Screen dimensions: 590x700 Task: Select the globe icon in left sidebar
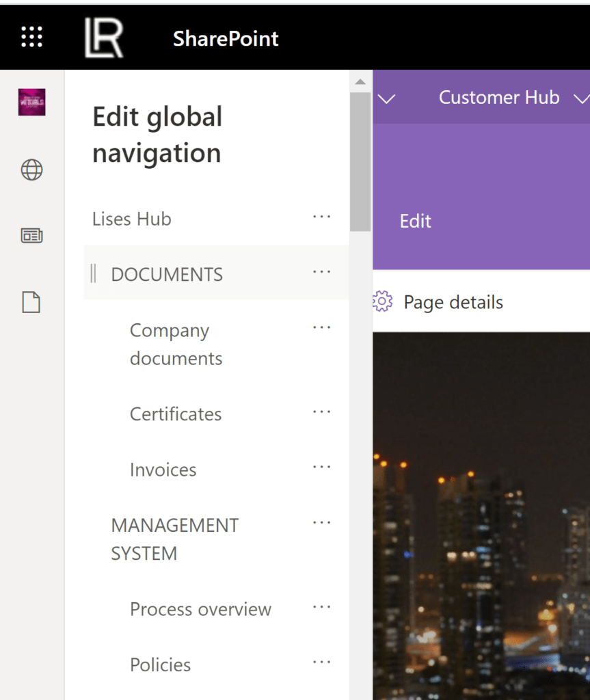31,170
